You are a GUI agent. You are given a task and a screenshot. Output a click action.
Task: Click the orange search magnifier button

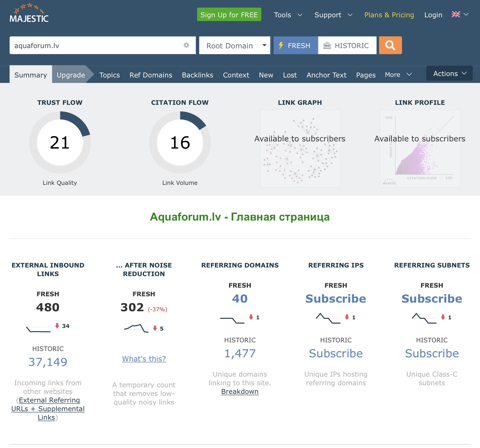click(390, 45)
